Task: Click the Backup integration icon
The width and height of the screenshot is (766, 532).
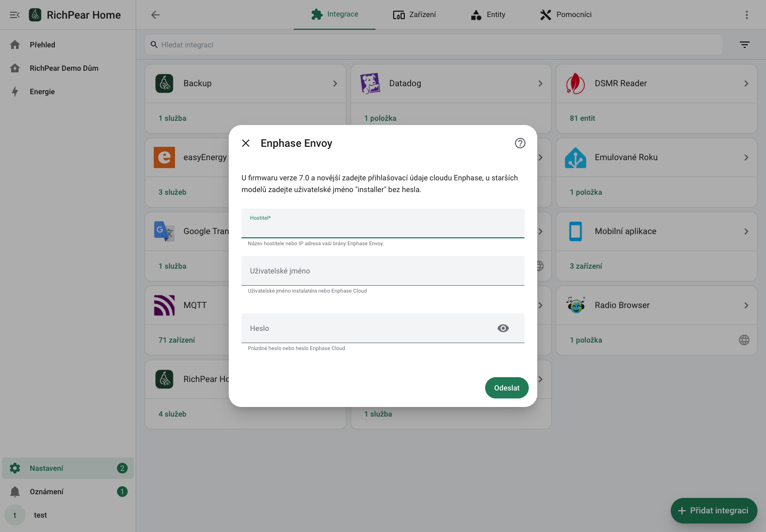Action: 164,84
